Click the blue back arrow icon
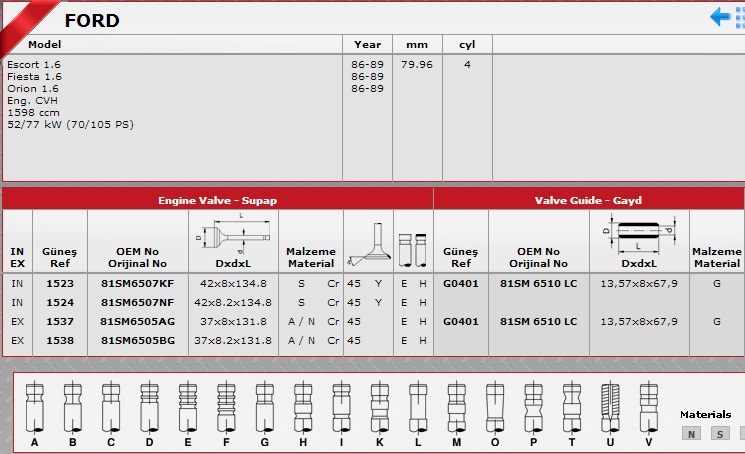745x454 pixels. click(720, 17)
